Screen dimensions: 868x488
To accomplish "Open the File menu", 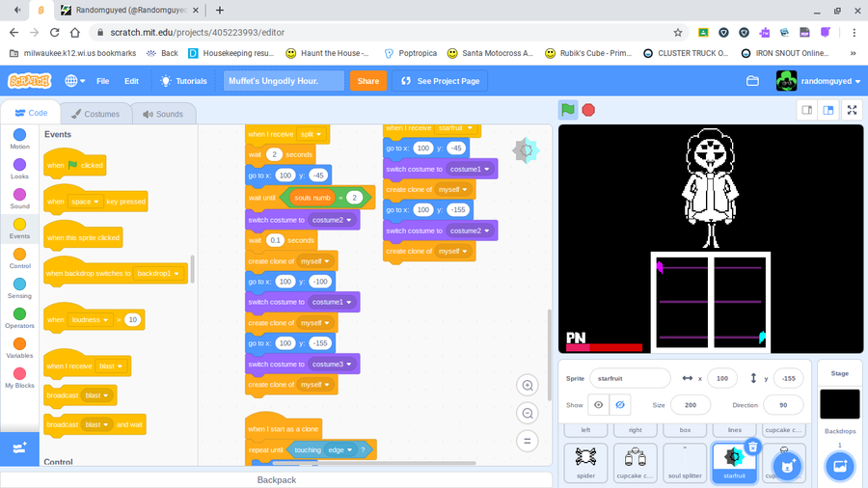I will [x=103, y=81].
